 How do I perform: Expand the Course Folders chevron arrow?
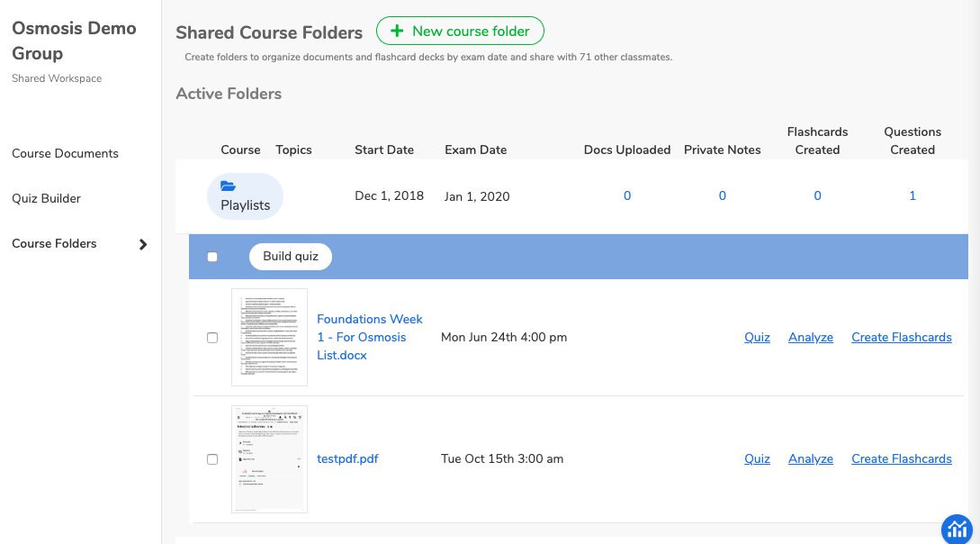[x=143, y=244]
